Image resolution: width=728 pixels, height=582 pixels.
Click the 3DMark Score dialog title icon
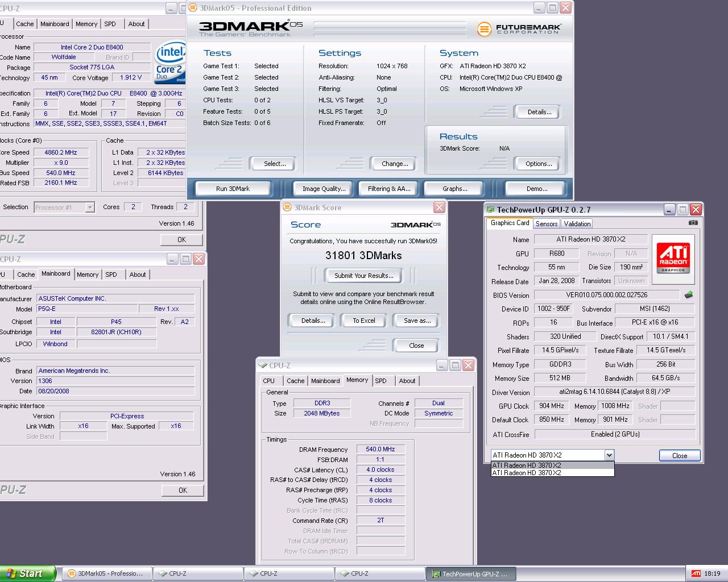pos(287,207)
